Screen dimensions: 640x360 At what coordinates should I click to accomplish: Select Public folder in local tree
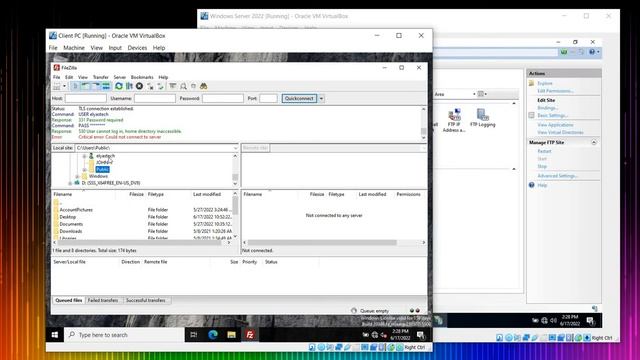[x=102, y=169]
